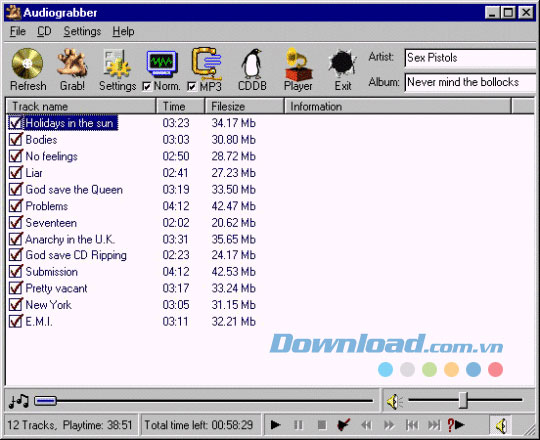This screenshot has height=440, width=540.
Task: Start ripping with the Grab! hand icon
Action: (x=72, y=63)
